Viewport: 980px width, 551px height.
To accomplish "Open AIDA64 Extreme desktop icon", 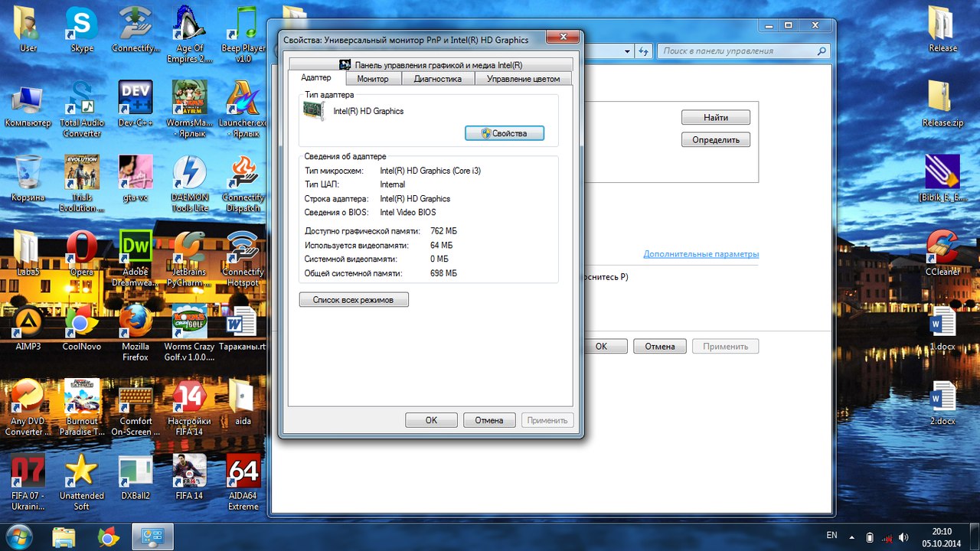I will click(x=243, y=472).
